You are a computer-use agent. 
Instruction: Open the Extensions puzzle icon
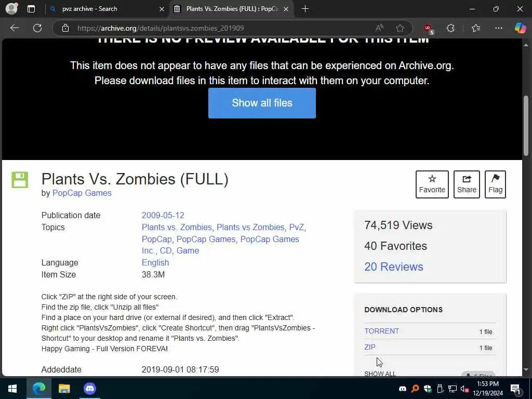(450, 28)
